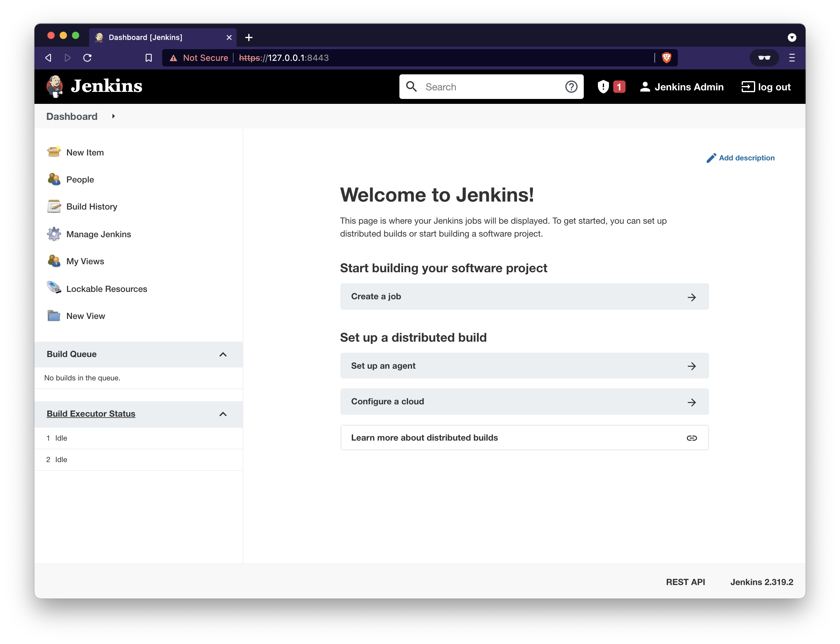This screenshot has height=644, width=840.
Task: Expand the Dashboard breadcrumb arrow menu
Action: pyautogui.click(x=113, y=116)
